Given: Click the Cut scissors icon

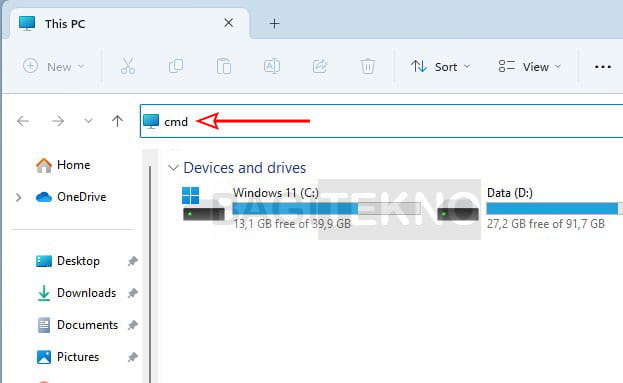Looking at the screenshot, I should tap(128, 66).
